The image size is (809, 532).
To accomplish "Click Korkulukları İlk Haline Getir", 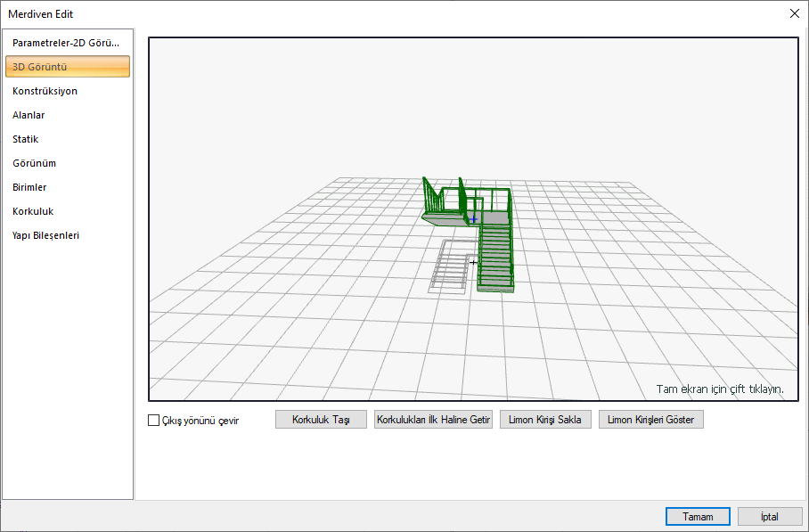I will pyautogui.click(x=433, y=420).
